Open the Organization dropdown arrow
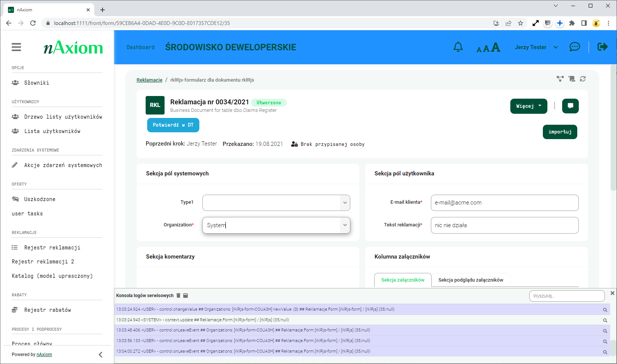This screenshot has width=617, height=364. (345, 225)
